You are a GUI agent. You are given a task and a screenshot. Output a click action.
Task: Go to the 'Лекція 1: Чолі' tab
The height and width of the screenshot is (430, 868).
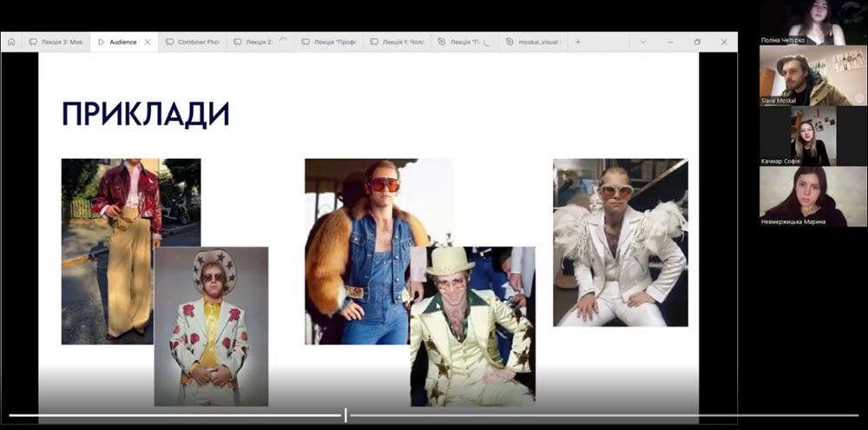398,42
